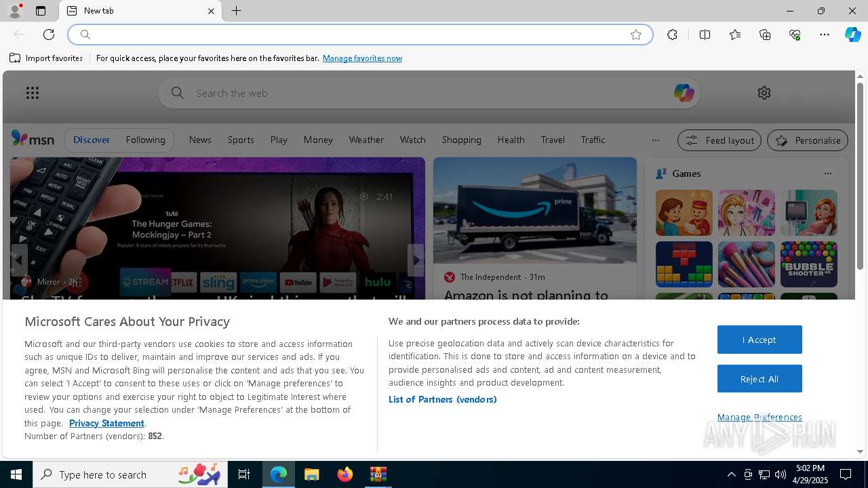The width and height of the screenshot is (868, 488).
Task: Open the Health section
Action: click(511, 140)
